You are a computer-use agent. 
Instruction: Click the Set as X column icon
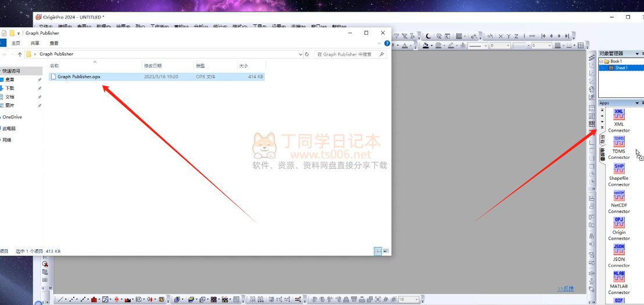(x=501, y=36)
